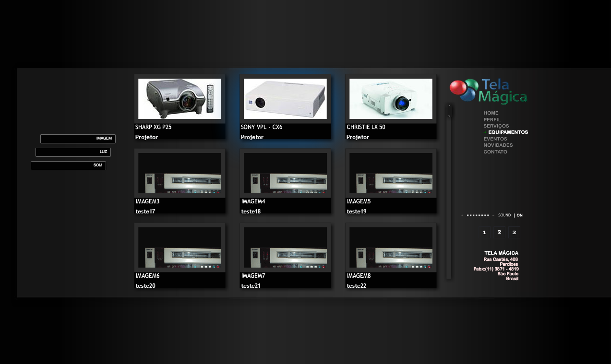Click the 'TELA MÁGICA' address heading
This screenshot has height=364, width=611.
[502, 253]
